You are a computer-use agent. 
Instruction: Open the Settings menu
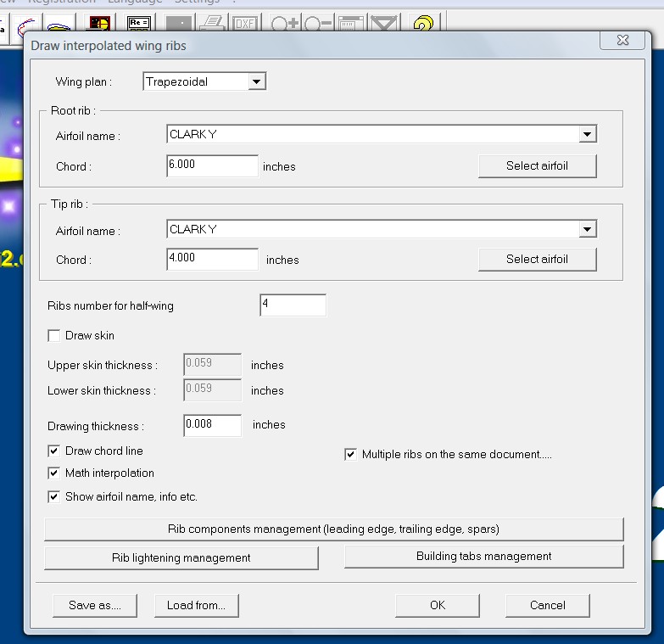point(196,2)
